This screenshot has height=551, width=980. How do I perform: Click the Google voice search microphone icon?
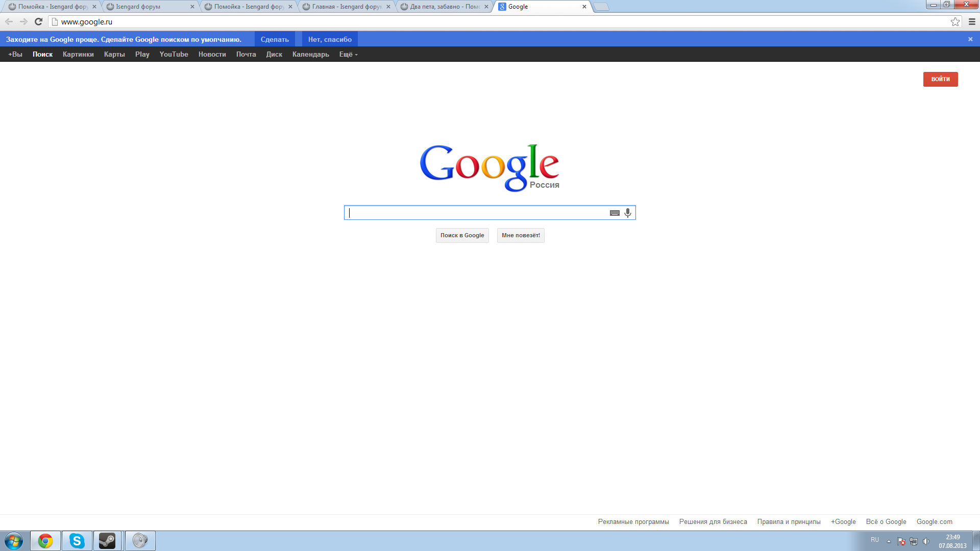tap(627, 213)
